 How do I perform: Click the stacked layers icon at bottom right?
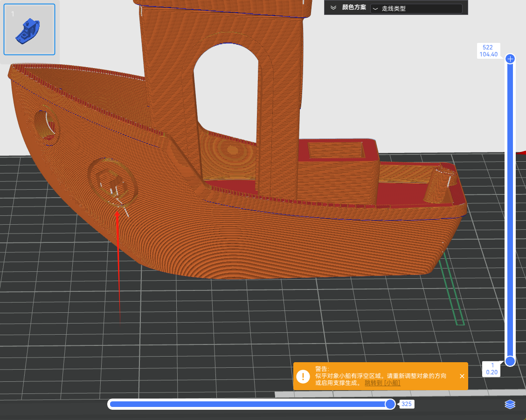(x=510, y=404)
